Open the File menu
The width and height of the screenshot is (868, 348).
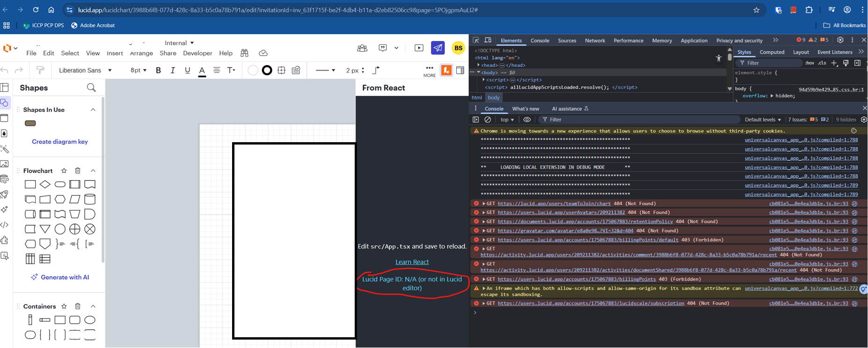pos(31,53)
